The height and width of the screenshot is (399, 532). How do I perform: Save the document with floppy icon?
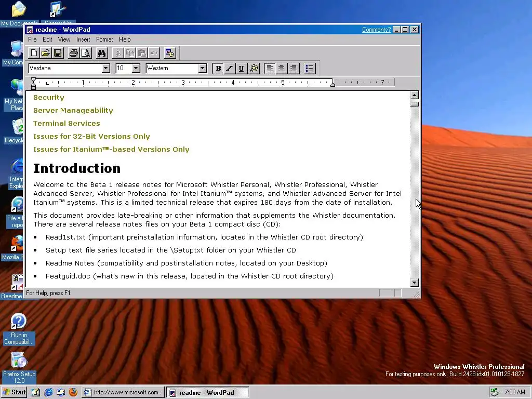(58, 53)
